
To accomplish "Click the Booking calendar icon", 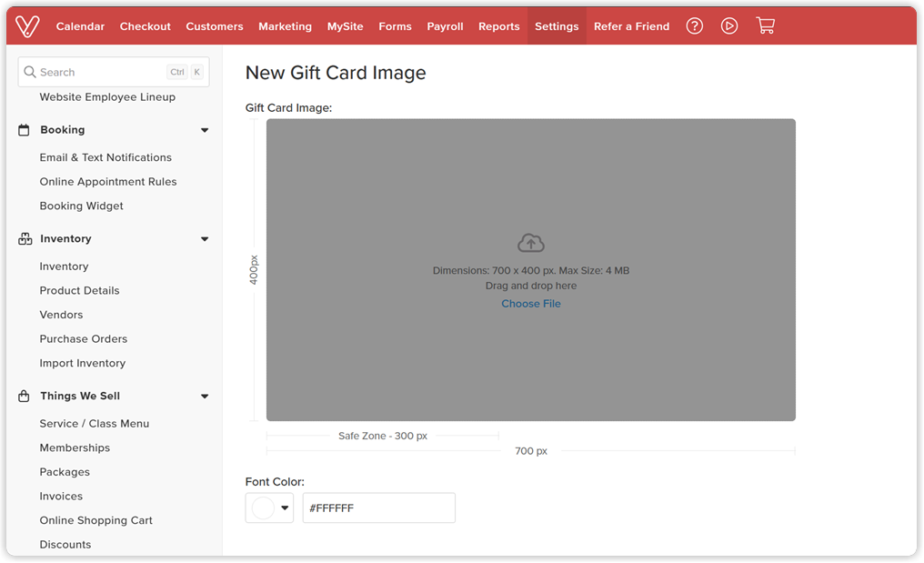I will coord(24,130).
